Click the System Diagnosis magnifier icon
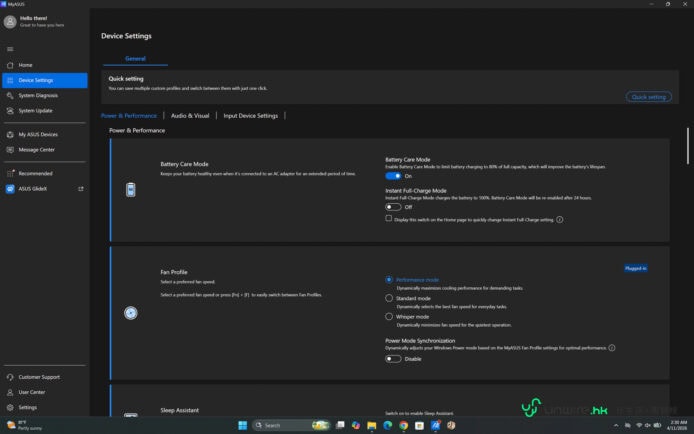This screenshot has width=694, height=434. pyautogui.click(x=10, y=96)
